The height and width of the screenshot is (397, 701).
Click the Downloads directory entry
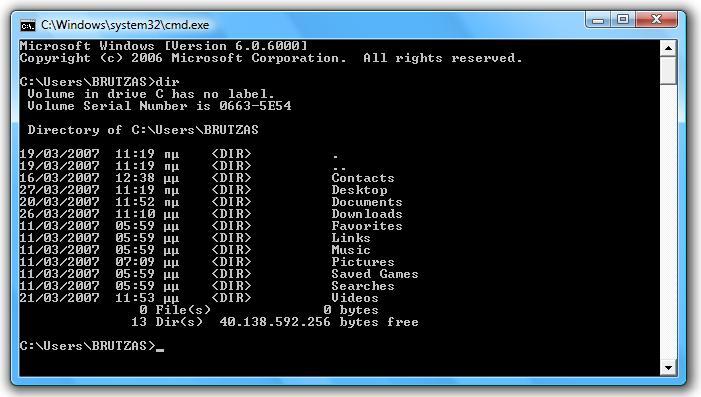[367, 214]
